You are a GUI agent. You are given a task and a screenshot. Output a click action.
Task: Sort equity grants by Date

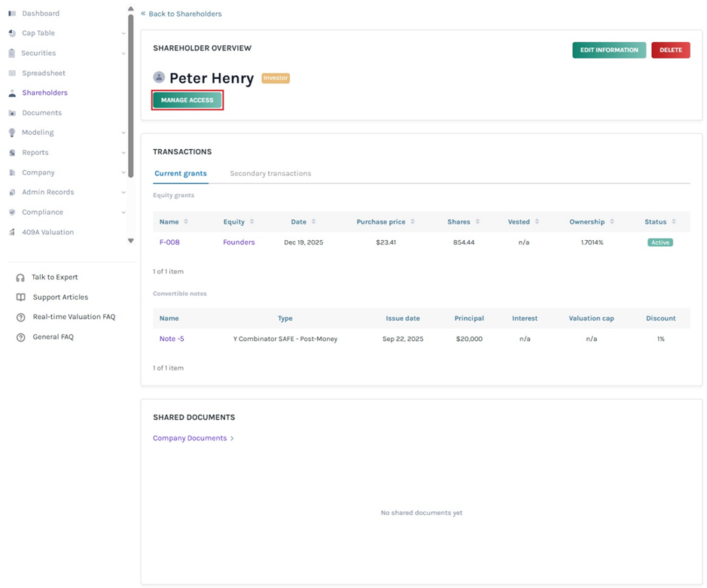(314, 221)
